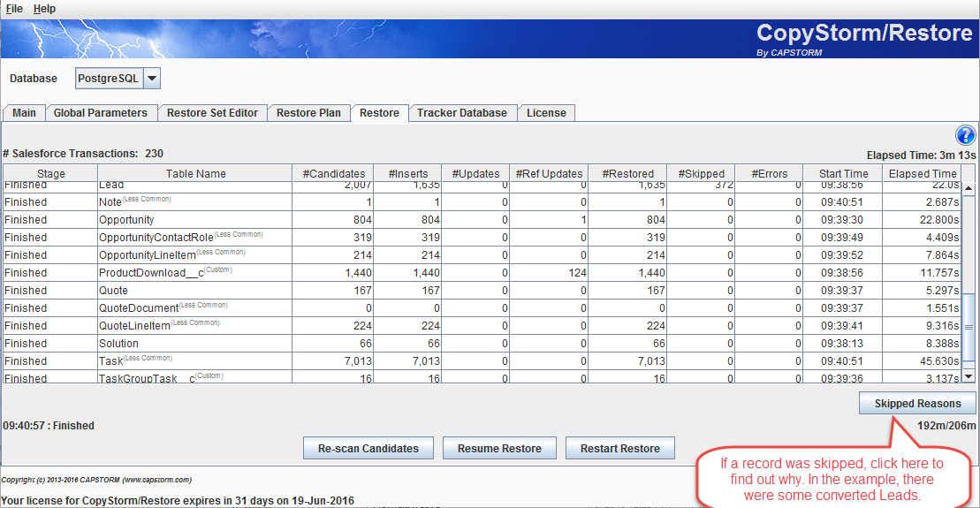Click the #Candidates column header

coord(334,174)
